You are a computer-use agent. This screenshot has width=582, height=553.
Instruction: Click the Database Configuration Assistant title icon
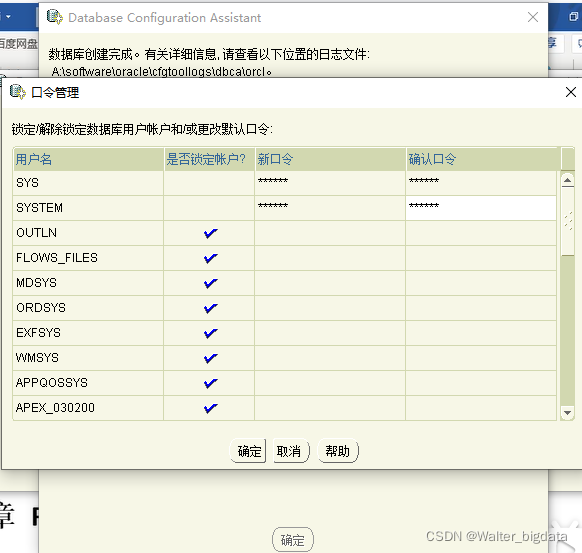click(x=55, y=17)
